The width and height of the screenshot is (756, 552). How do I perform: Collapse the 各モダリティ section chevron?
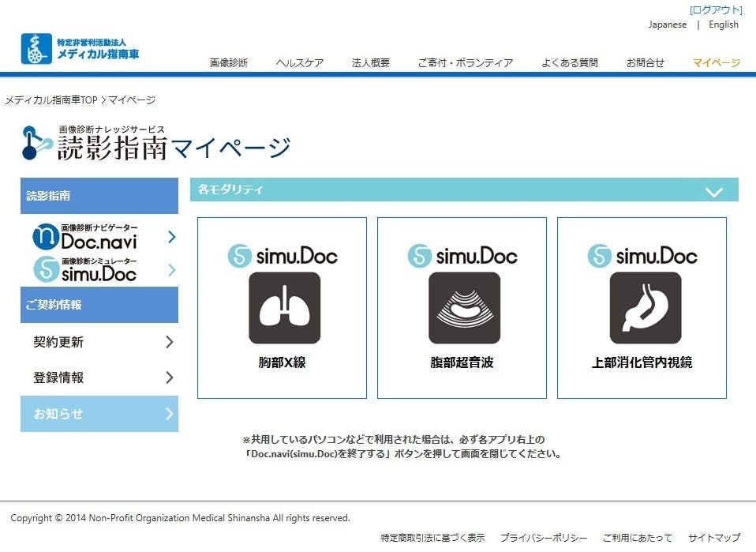click(713, 191)
